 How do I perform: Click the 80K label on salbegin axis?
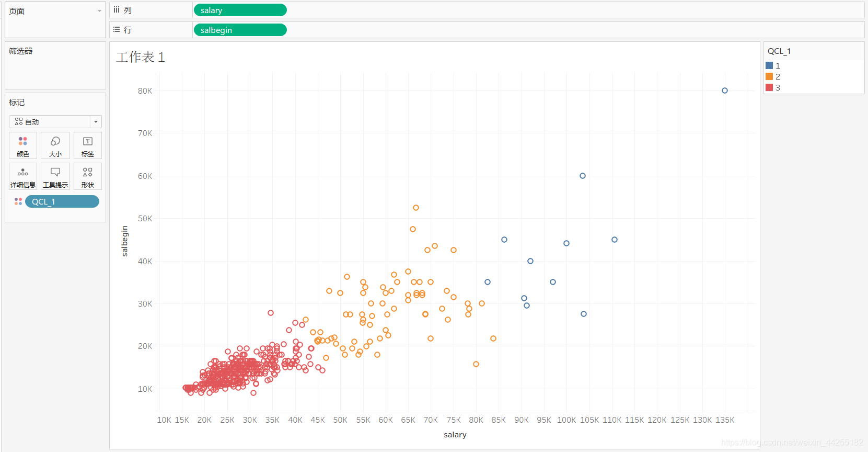click(145, 91)
